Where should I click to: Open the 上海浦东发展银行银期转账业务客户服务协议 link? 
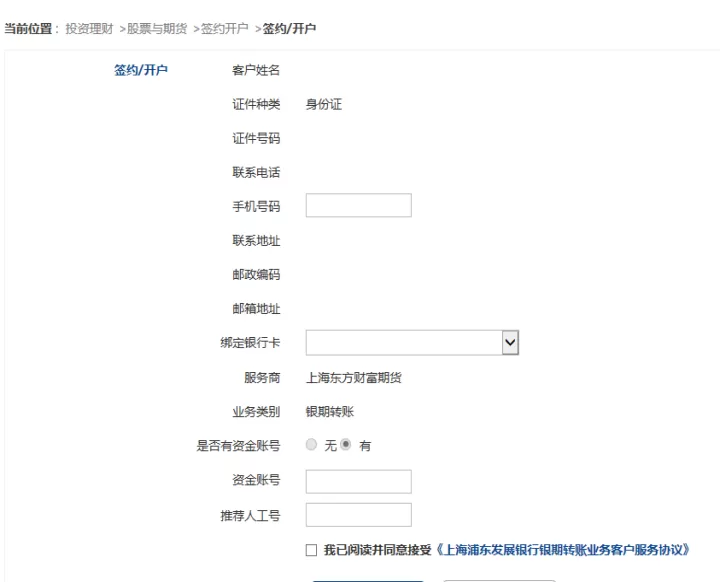(562, 550)
